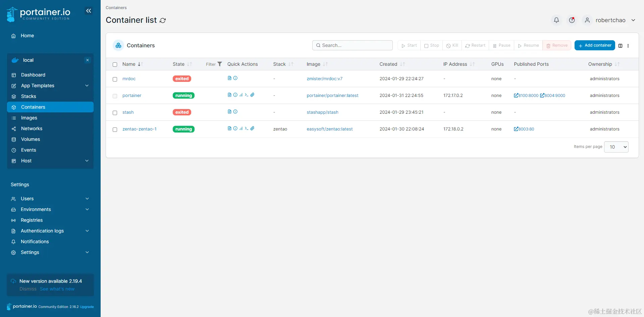Open logs for zentao-zentao-1 container
The height and width of the screenshot is (317, 644).
(229, 128)
